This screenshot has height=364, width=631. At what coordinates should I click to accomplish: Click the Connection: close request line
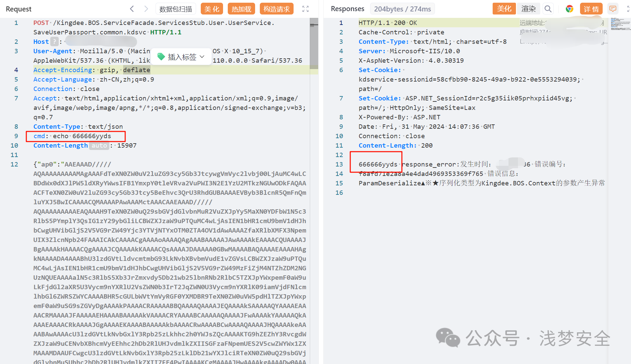click(x=66, y=89)
